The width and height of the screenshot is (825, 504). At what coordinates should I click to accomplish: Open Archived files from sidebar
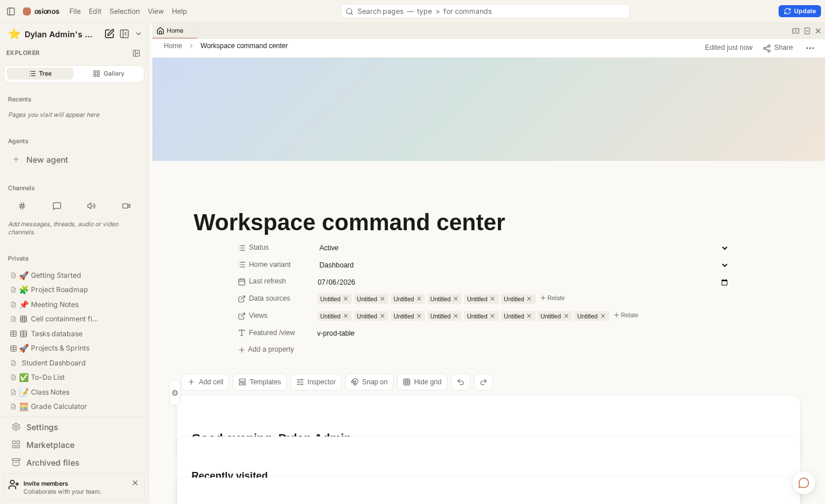point(53,463)
